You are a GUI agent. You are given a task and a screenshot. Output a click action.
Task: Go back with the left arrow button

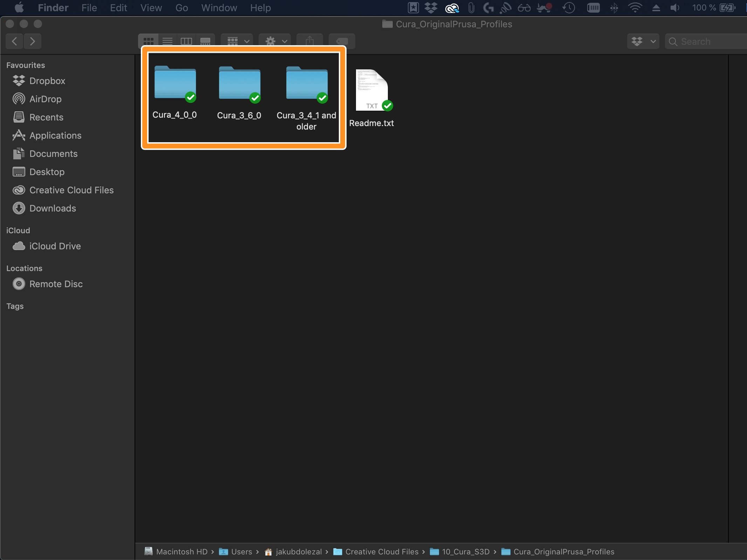(x=15, y=41)
